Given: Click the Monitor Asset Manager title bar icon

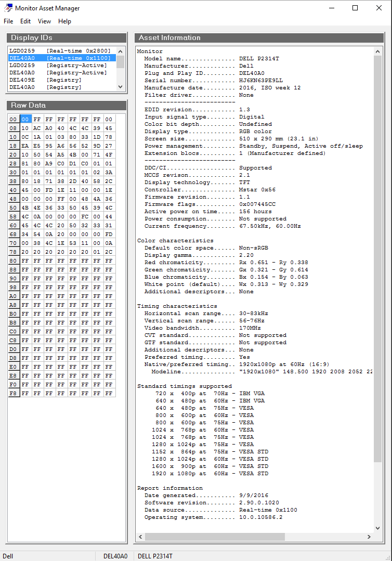Looking at the screenshot, I should pos(8,8).
